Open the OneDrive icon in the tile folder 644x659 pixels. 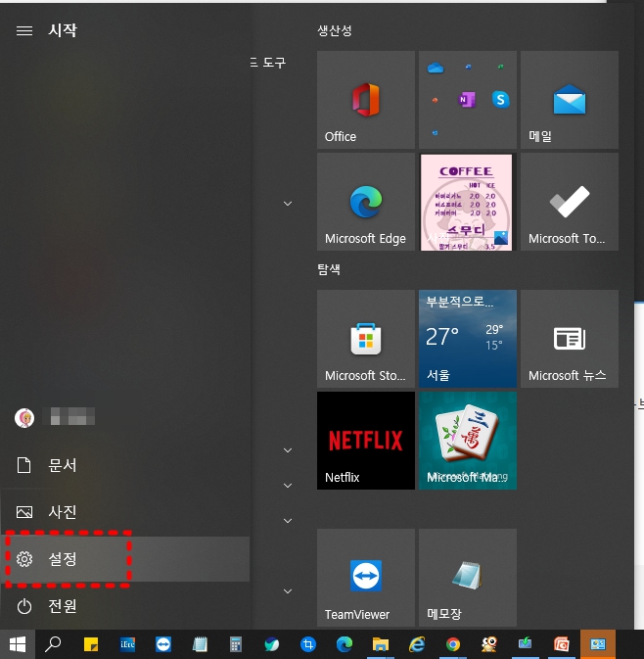click(436, 68)
